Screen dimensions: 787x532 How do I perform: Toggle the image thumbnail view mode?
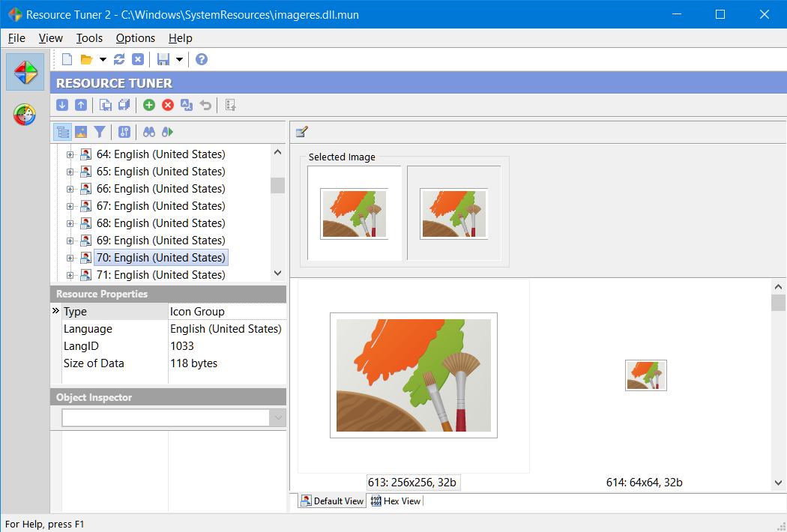tap(81, 132)
